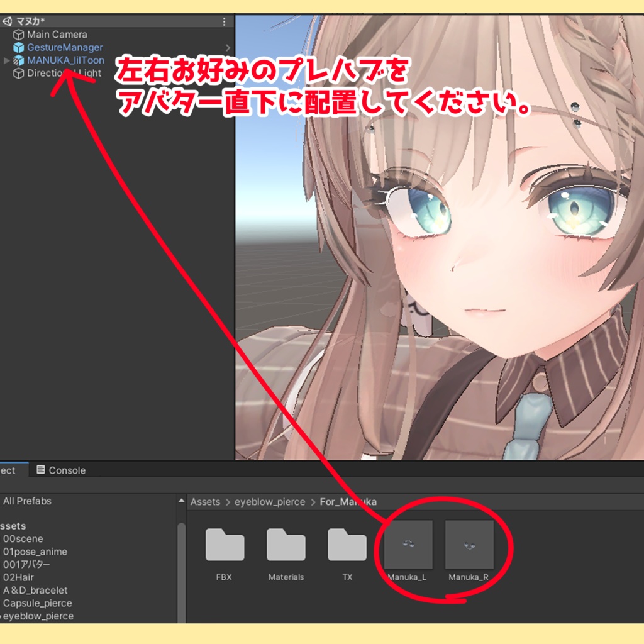644x644 pixels.
Task: Click the Console tab icon
Action: 42,470
